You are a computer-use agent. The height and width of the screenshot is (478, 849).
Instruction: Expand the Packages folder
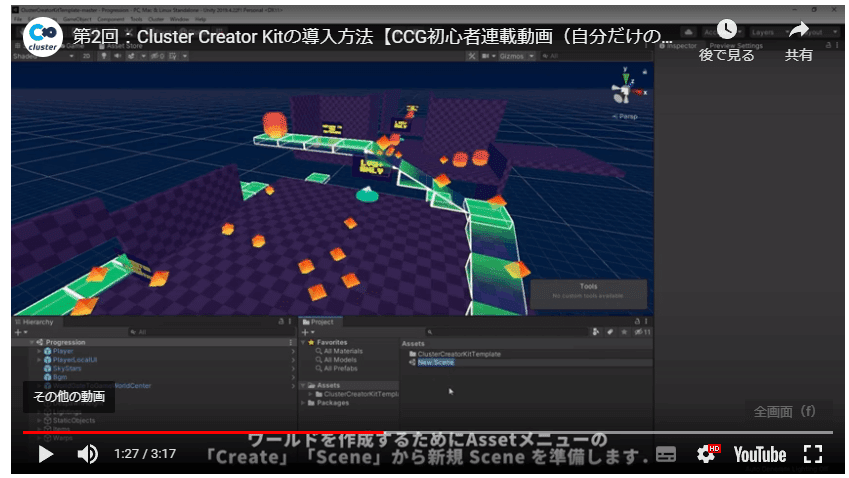click(x=303, y=403)
